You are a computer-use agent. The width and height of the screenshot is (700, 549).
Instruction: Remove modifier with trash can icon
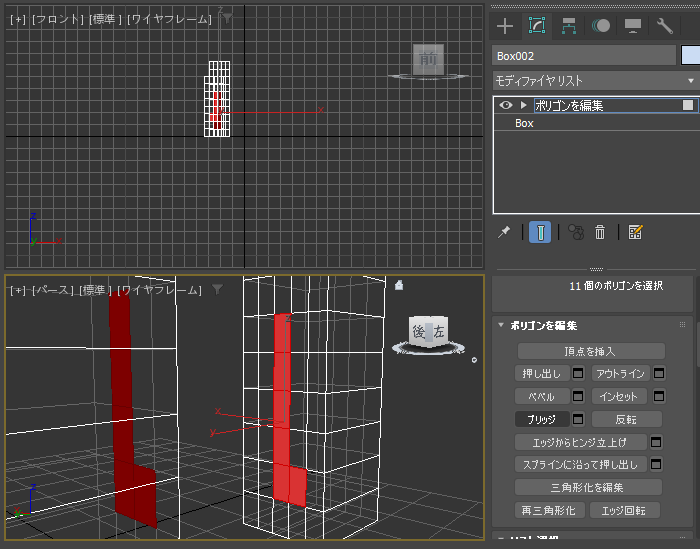tap(600, 232)
